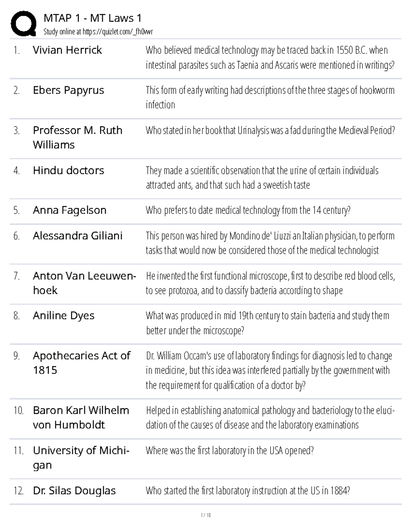Screen dimensions: 411x532
Task: Click the Quizlet Q logo icon
Action: (24, 24)
